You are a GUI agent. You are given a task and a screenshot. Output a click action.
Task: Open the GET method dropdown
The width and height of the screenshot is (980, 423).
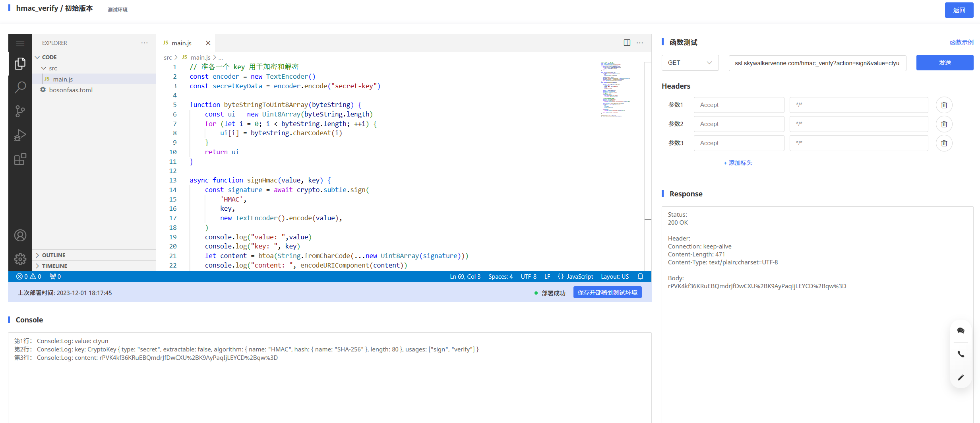click(690, 63)
